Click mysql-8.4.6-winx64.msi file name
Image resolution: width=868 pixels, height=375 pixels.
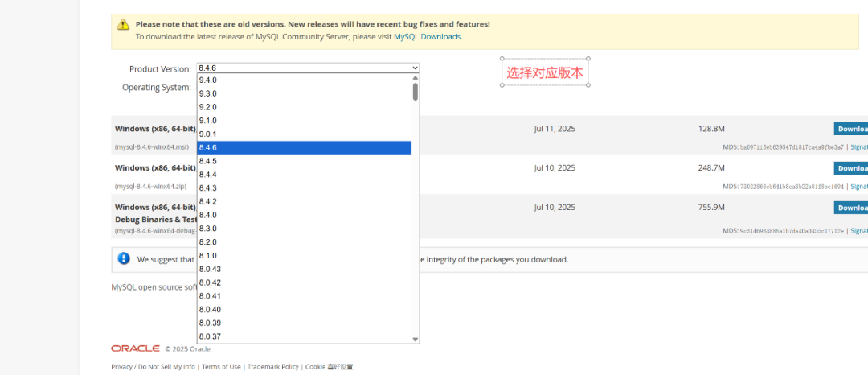click(152, 147)
